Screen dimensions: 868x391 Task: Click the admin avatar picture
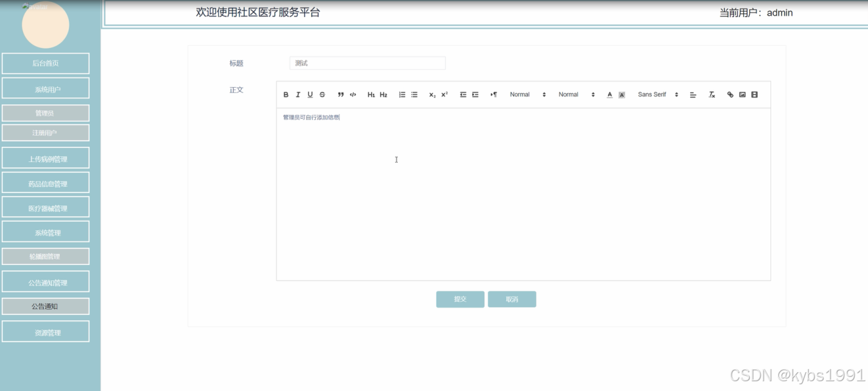(x=46, y=24)
